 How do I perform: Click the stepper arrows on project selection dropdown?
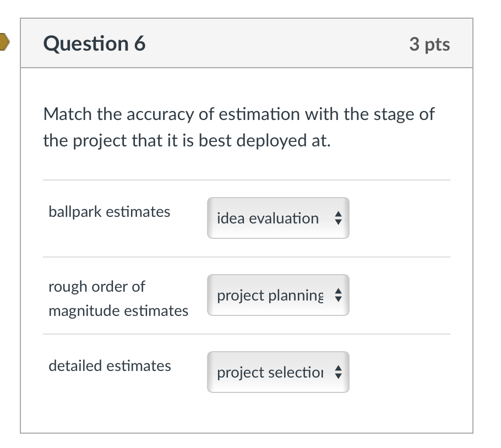click(x=339, y=372)
